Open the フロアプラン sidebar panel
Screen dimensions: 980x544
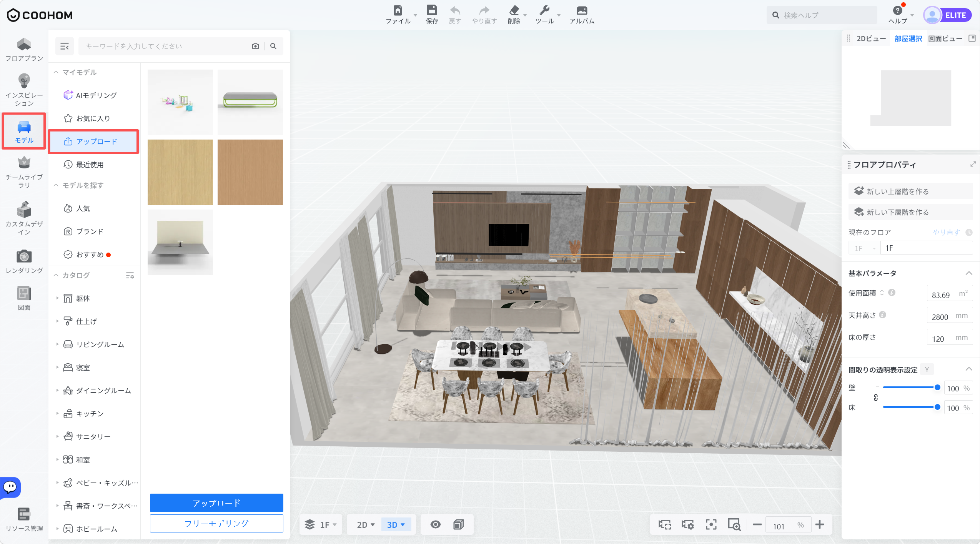coord(24,49)
